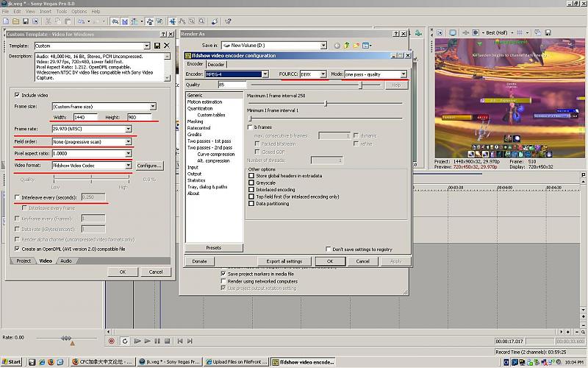Viewport: 588px width, 368px height.
Task: Delete the template with the X icon
Action: click(167, 46)
